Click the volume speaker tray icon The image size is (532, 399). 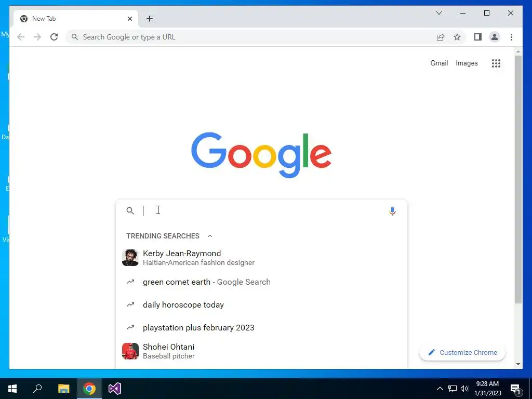tap(464, 389)
